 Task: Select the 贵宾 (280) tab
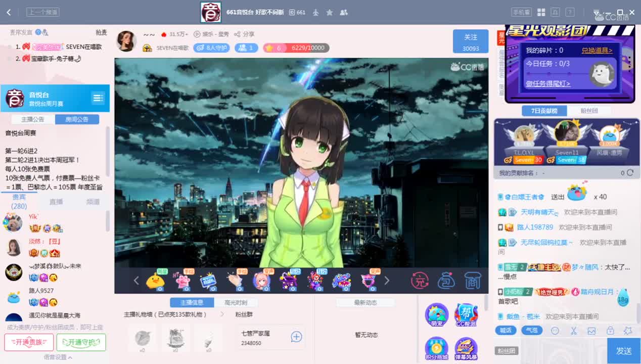pos(19,201)
